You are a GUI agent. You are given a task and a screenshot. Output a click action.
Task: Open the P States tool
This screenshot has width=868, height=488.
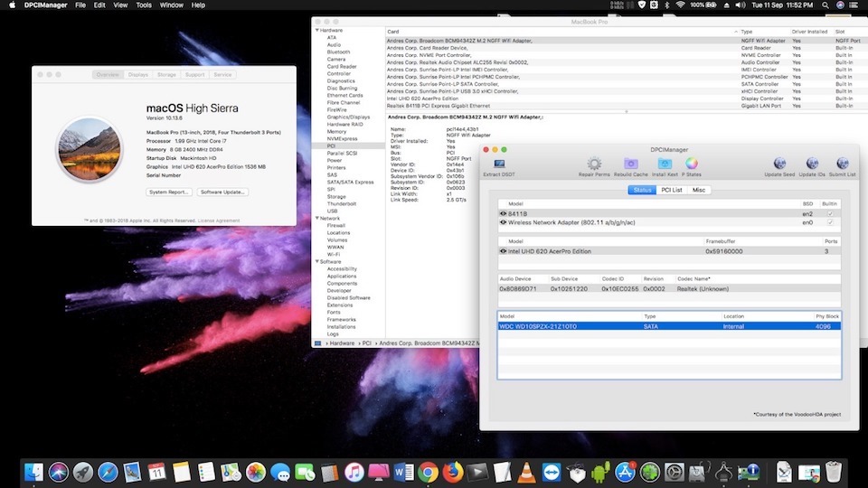[692, 164]
